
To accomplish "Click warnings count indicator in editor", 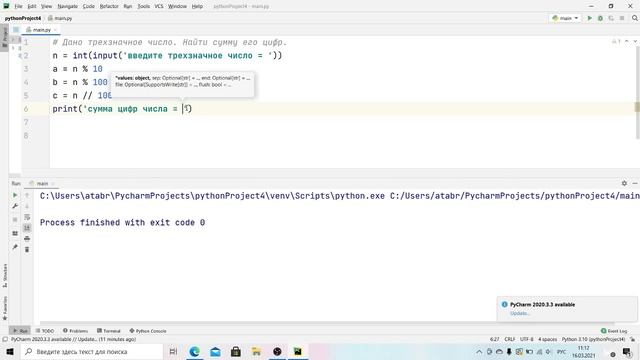I will tap(616, 41).
